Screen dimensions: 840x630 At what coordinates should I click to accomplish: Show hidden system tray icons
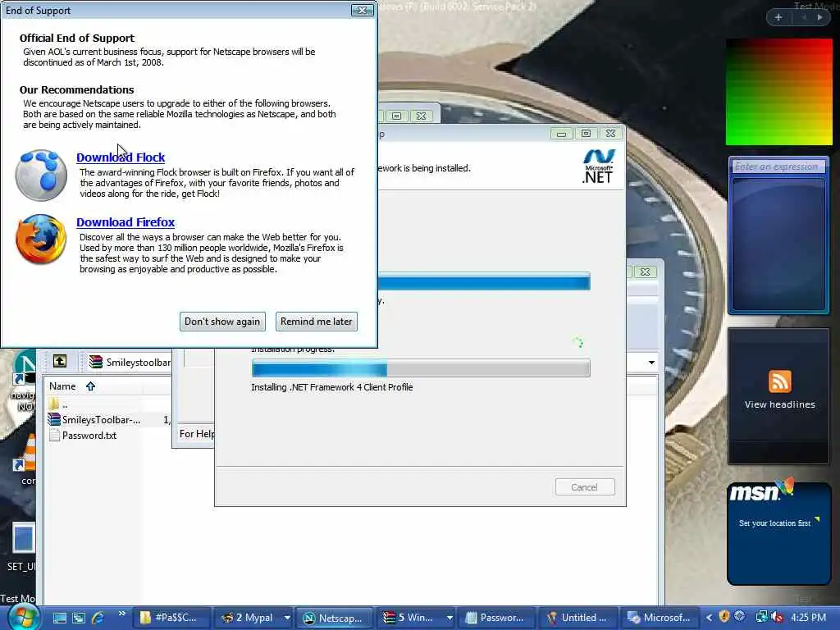709,618
